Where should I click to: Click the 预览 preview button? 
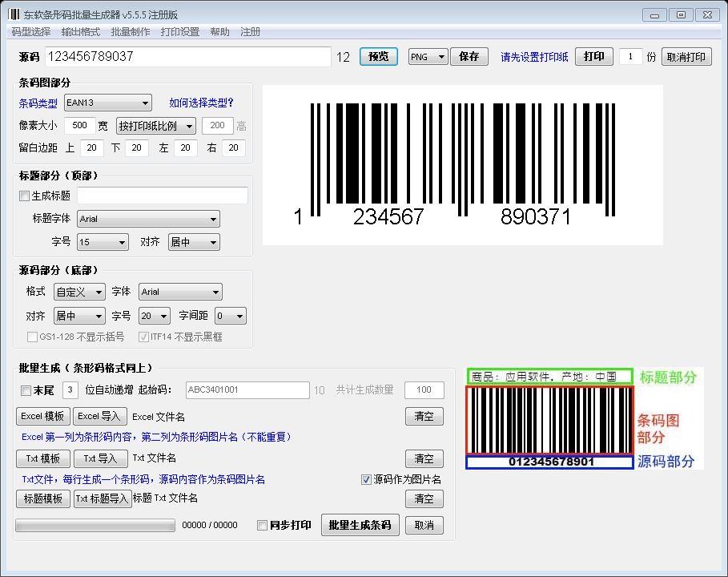coord(378,57)
